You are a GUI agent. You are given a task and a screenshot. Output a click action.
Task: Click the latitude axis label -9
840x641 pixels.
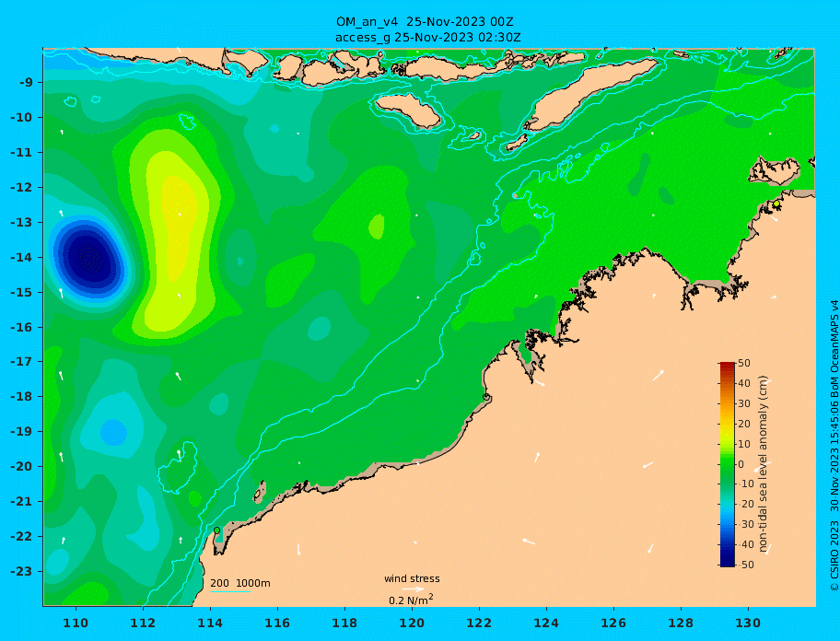click(x=26, y=83)
